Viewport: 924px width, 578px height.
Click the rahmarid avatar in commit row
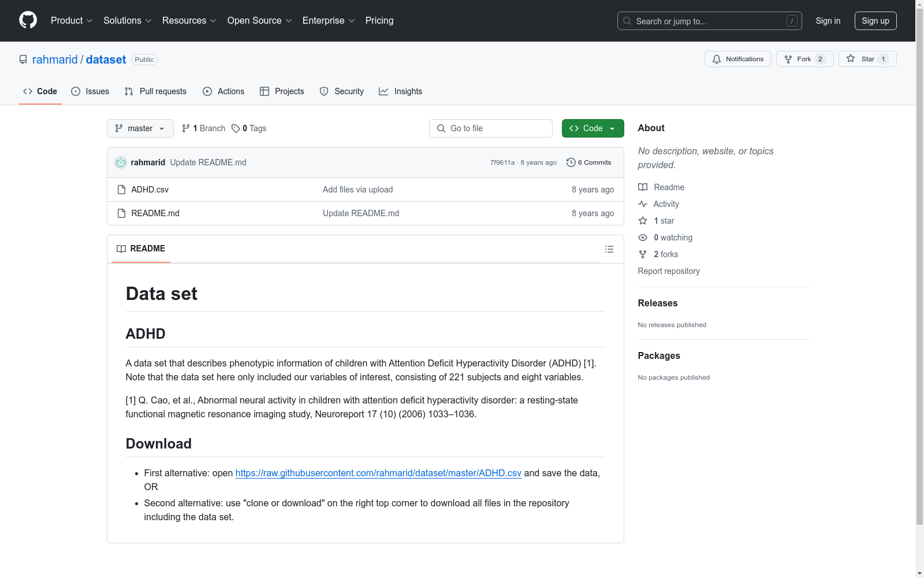click(121, 162)
